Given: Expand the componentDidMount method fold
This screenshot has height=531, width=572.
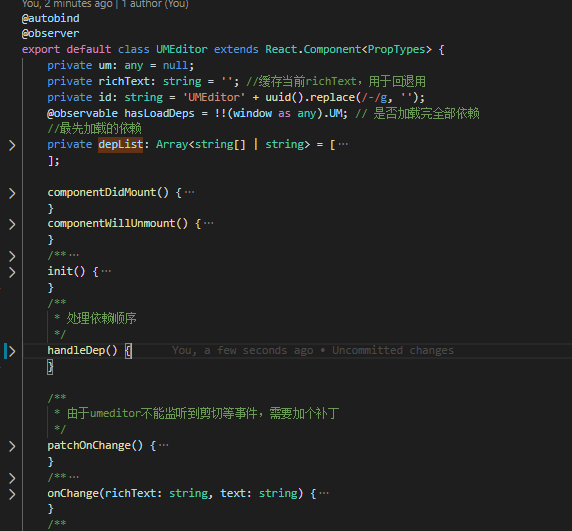Looking at the screenshot, I should pos(12,193).
